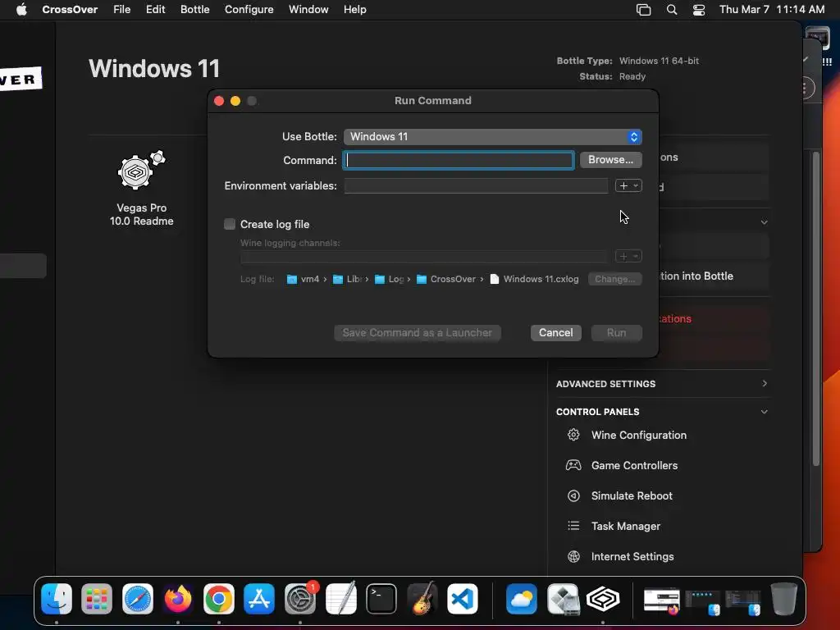Open the Use Bottle dropdown showing Windows 11
The width and height of the screenshot is (840, 630).
(493, 137)
